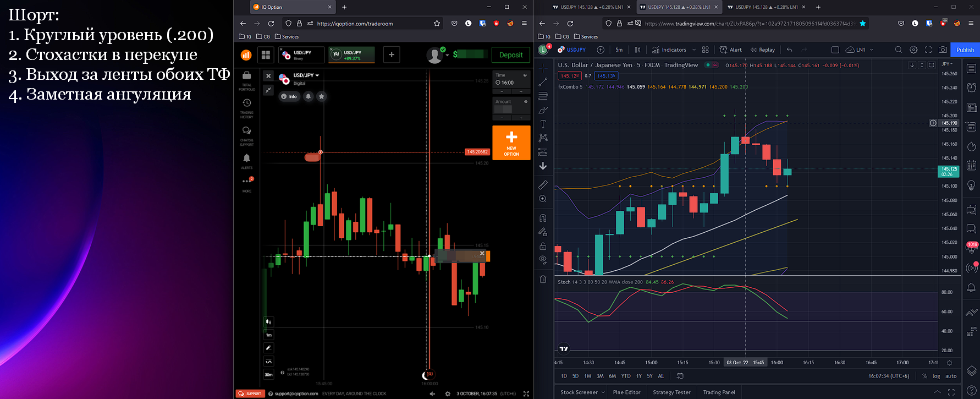The image size is (980, 399).
Task: Undo the last chart action
Action: [x=790, y=50]
